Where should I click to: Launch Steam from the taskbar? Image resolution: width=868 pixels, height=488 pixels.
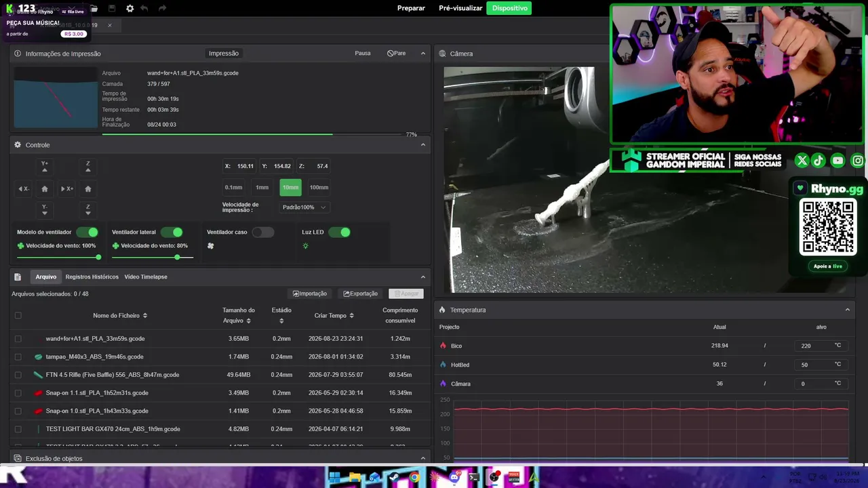[x=395, y=477]
